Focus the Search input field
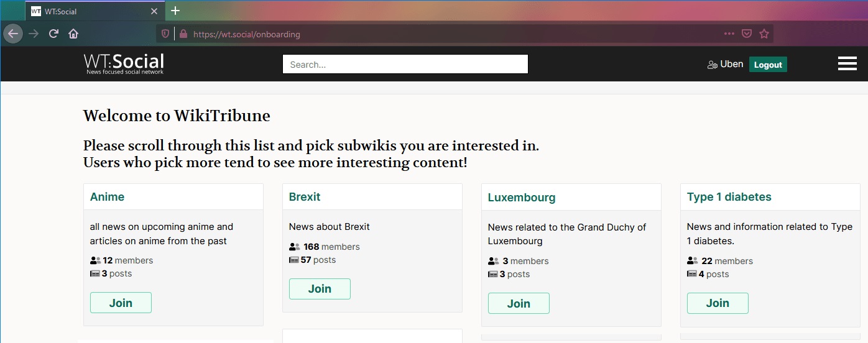 coord(405,64)
